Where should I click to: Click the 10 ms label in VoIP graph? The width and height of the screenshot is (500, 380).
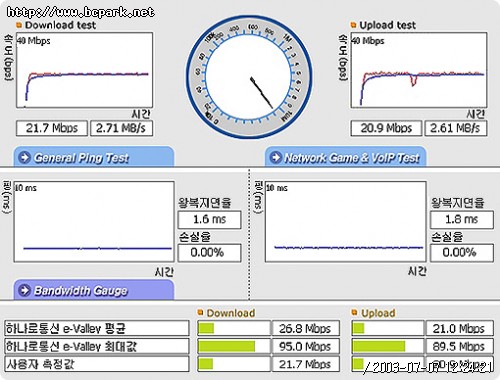(277, 188)
